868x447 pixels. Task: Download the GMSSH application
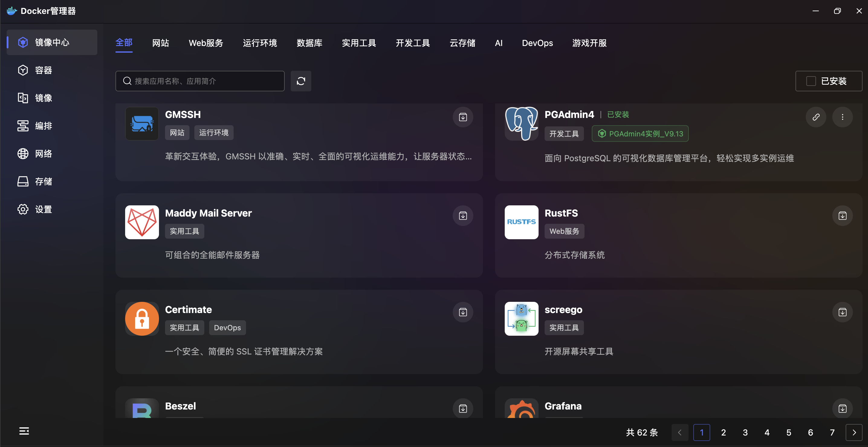tap(463, 117)
